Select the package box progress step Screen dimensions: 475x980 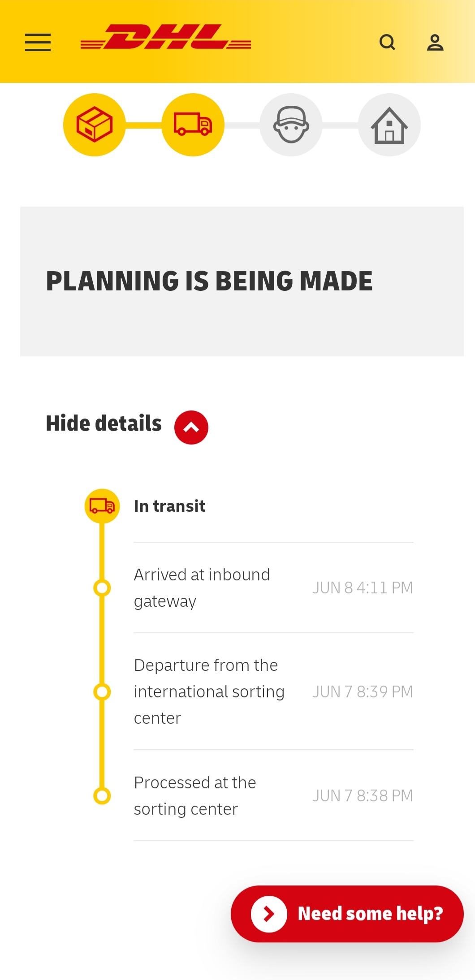click(x=94, y=125)
